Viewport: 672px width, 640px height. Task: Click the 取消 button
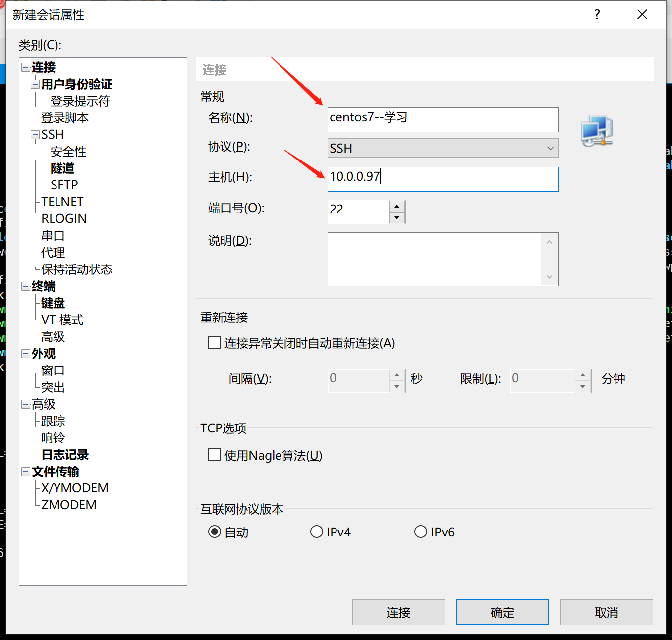click(x=606, y=612)
